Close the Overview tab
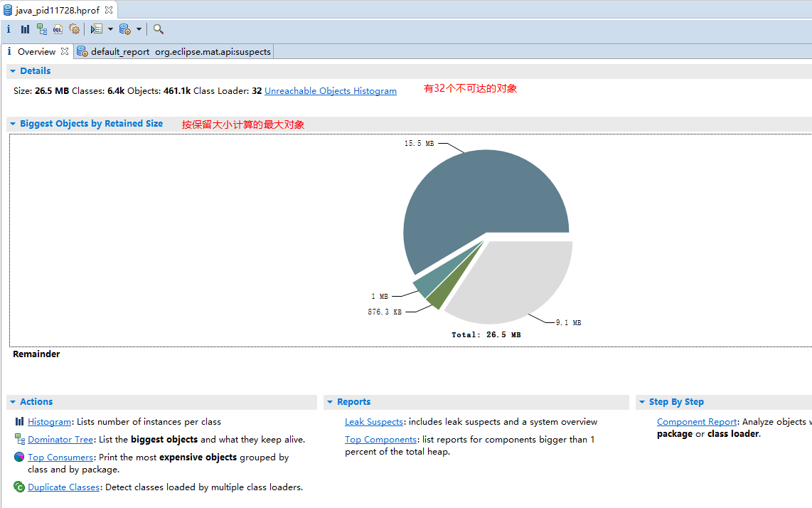The width and height of the screenshot is (812, 508). (x=64, y=51)
